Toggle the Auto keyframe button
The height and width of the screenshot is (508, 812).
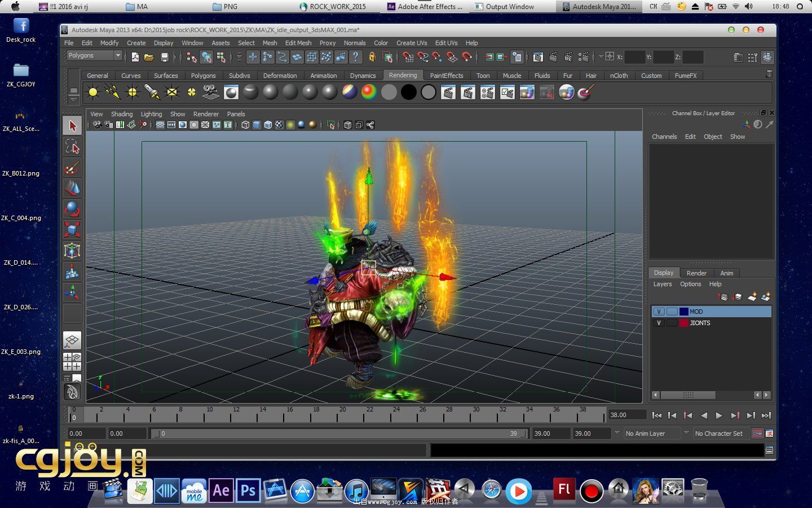pyautogui.click(x=757, y=433)
